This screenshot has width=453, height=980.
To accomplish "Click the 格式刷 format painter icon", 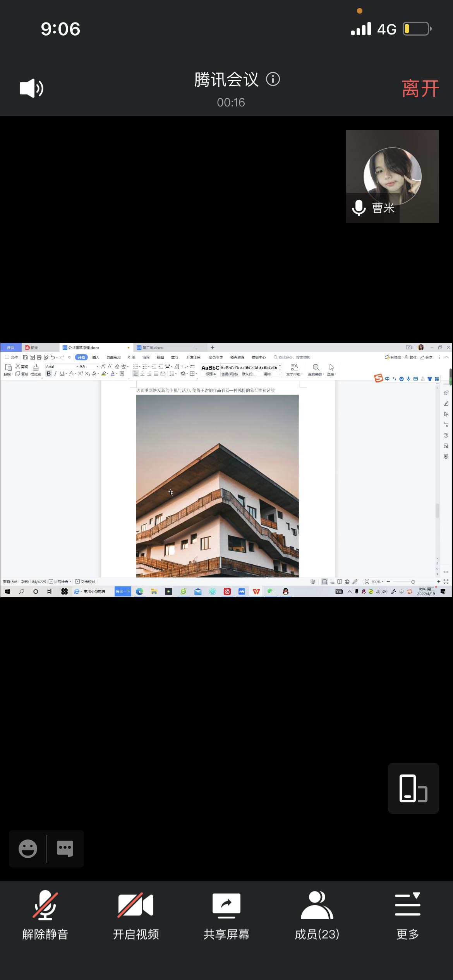I will click(x=36, y=368).
